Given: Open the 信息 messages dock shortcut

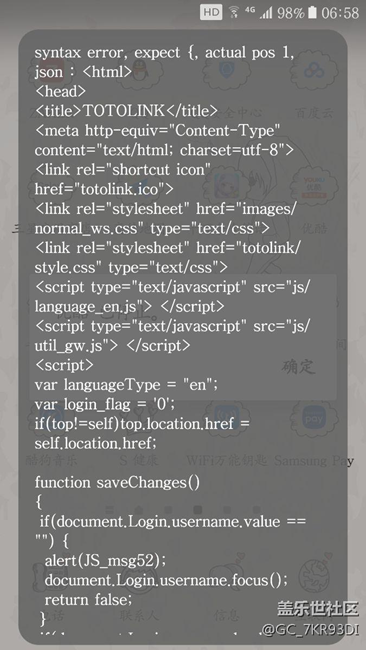Looking at the screenshot, I should 226,615.
